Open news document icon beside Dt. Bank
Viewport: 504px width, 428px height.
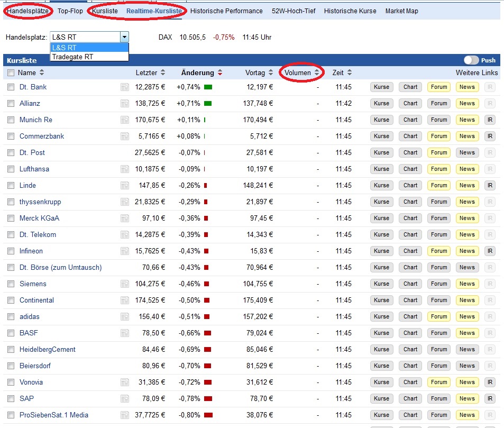[x=125, y=87]
